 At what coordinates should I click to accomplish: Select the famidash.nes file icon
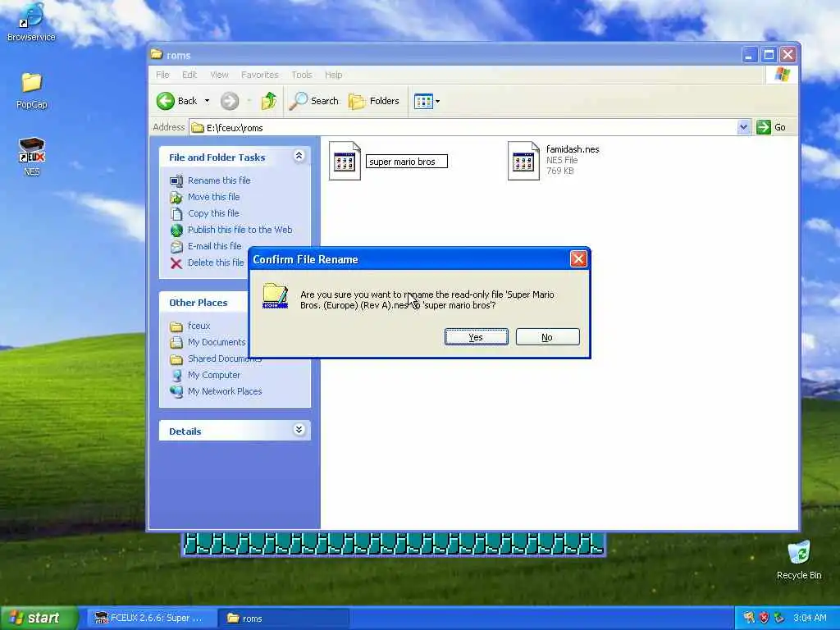(x=523, y=161)
